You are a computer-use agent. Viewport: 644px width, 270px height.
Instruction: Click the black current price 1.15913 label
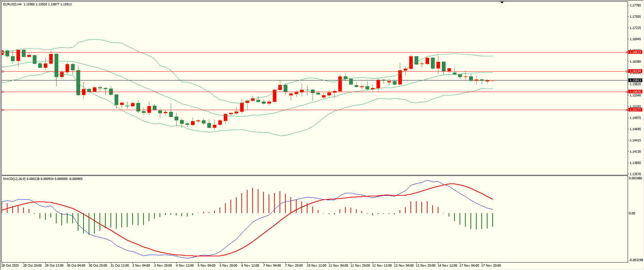click(x=635, y=80)
